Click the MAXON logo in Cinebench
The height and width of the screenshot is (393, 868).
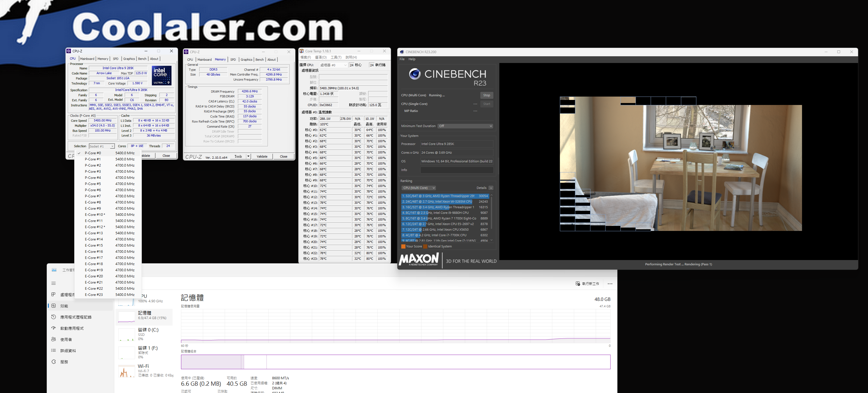click(x=419, y=260)
